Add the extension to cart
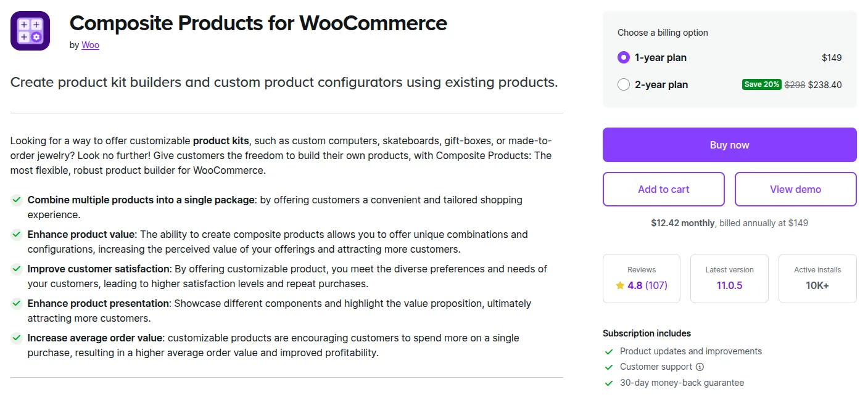 pos(663,189)
